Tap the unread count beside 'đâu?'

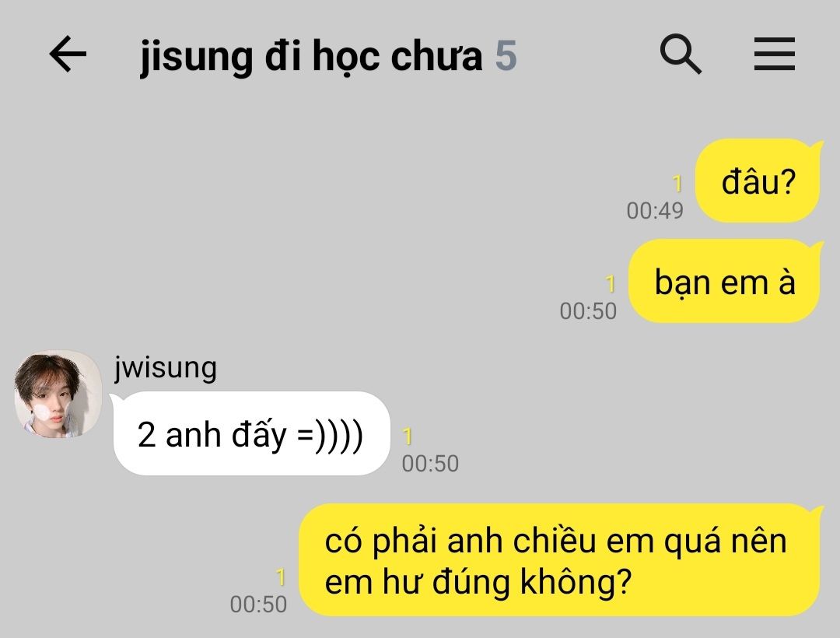(x=677, y=184)
